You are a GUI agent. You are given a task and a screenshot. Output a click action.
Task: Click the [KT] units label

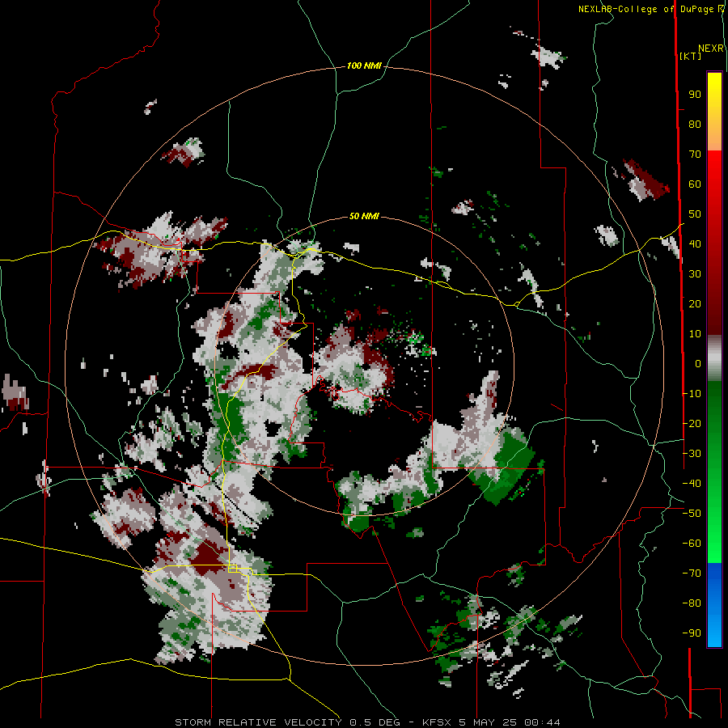pos(691,56)
